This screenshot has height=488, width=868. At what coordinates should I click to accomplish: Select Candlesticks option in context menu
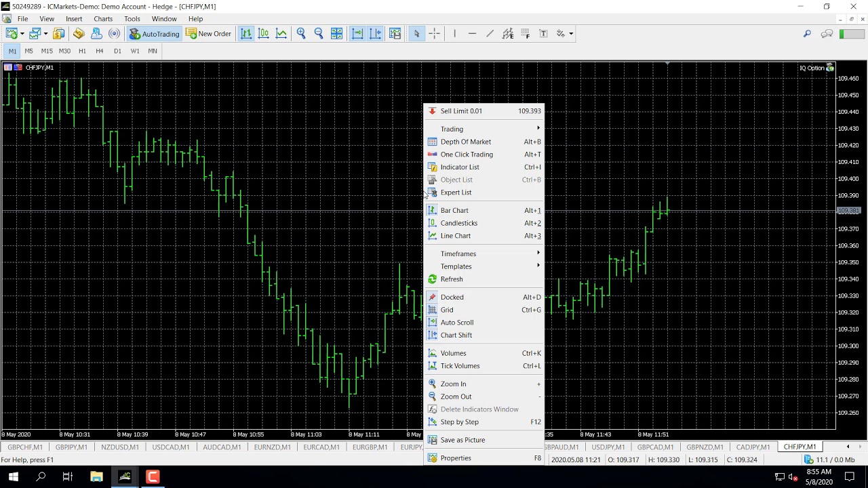[484, 223]
